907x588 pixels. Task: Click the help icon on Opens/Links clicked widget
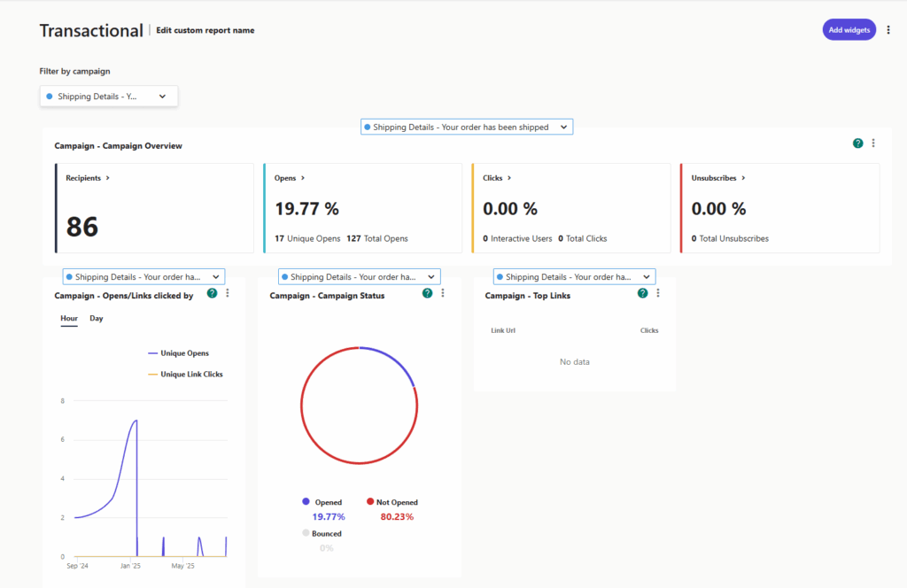[212, 293]
